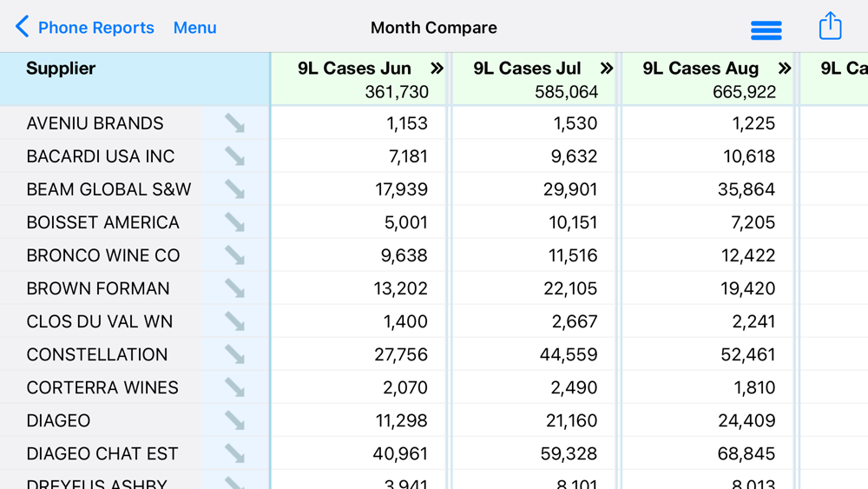Select the AVENIU BRANDS supplier name
Image resolution: width=868 pixels, height=489 pixels.
click(x=95, y=123)
